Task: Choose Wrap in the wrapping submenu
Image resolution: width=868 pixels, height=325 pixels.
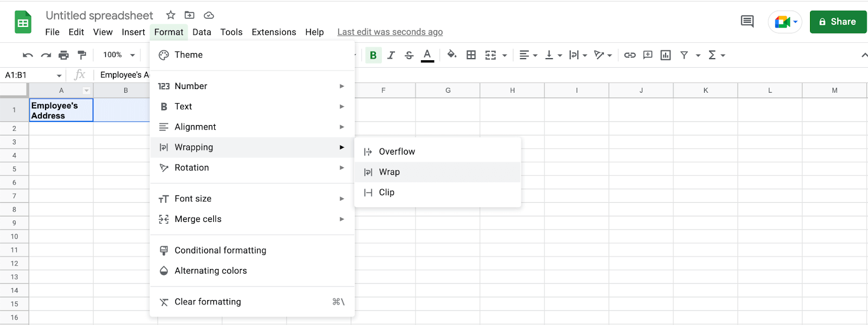Action: [x=390, y=172]
